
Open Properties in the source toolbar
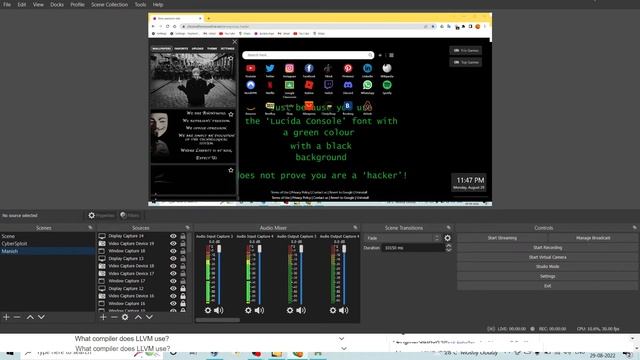tap(101, 216)
